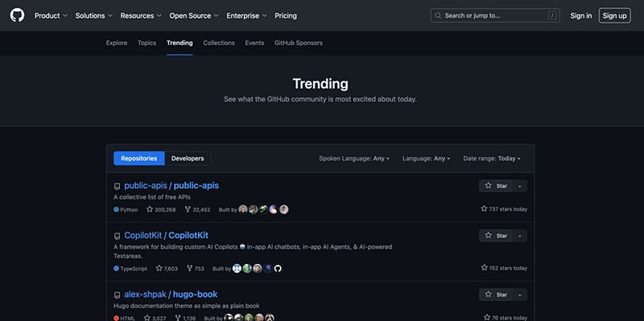Image resolution: width=644 pixels, height=321 pixels.
Task: Star the public-apis repository
Action: (x=496, y=186)
